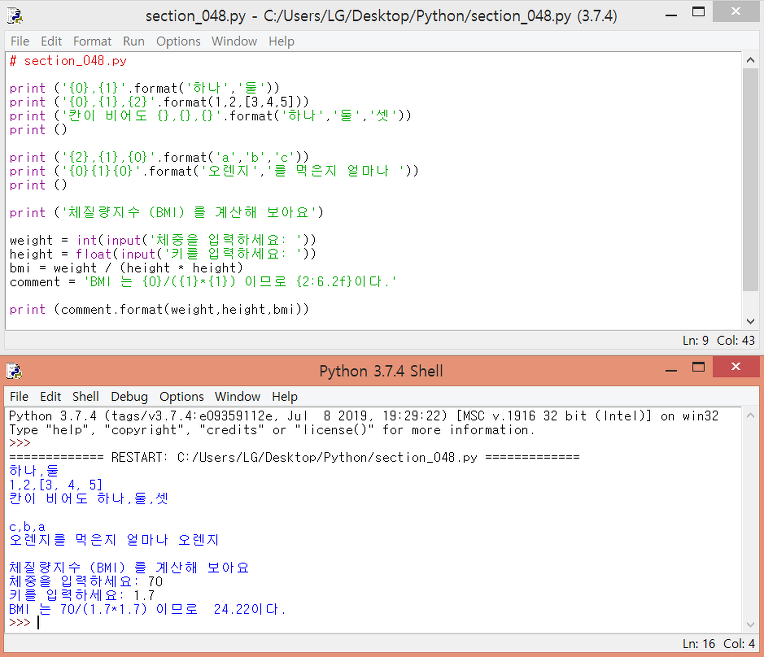Close the section_048.py editor window
The image size is (764, 657).
[x=736, y=11]
